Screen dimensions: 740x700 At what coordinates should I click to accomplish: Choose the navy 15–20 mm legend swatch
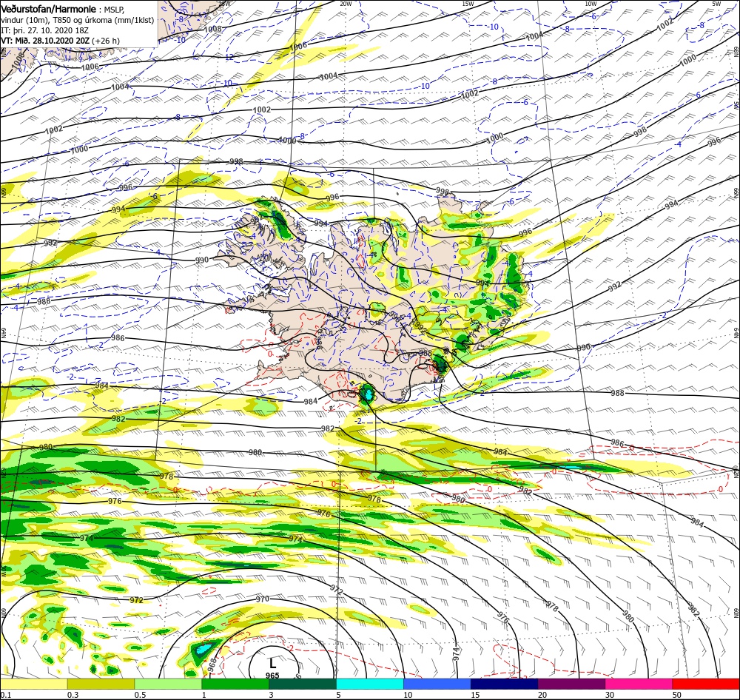(505, 684)
